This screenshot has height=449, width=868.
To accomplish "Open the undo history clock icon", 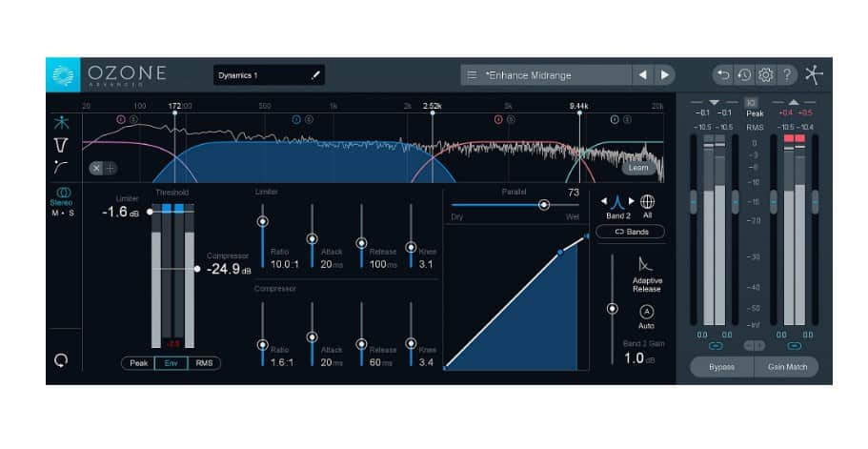I will click(x=744, y=74).
